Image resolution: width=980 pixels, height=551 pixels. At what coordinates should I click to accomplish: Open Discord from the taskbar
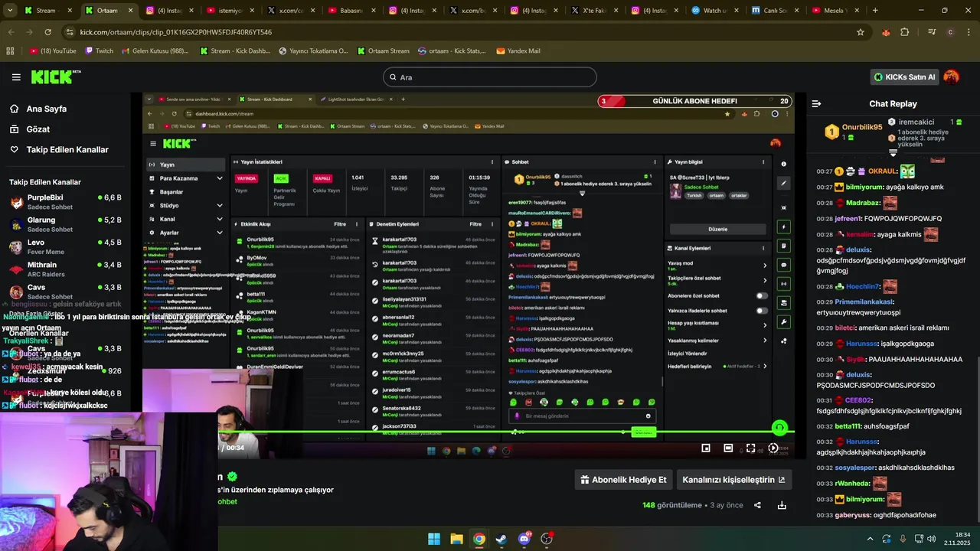pyautogui.click(x=524, y=539)
